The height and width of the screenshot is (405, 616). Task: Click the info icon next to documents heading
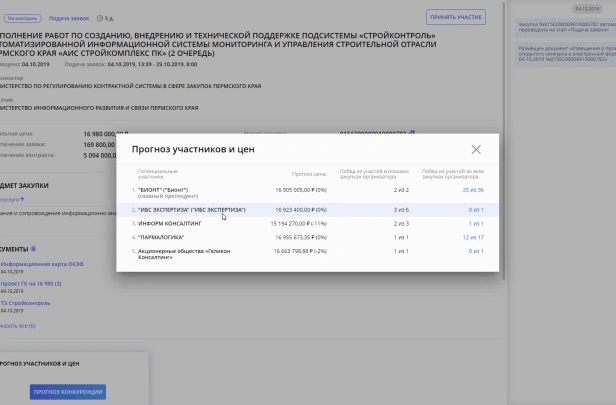click(x=33, y=249)
